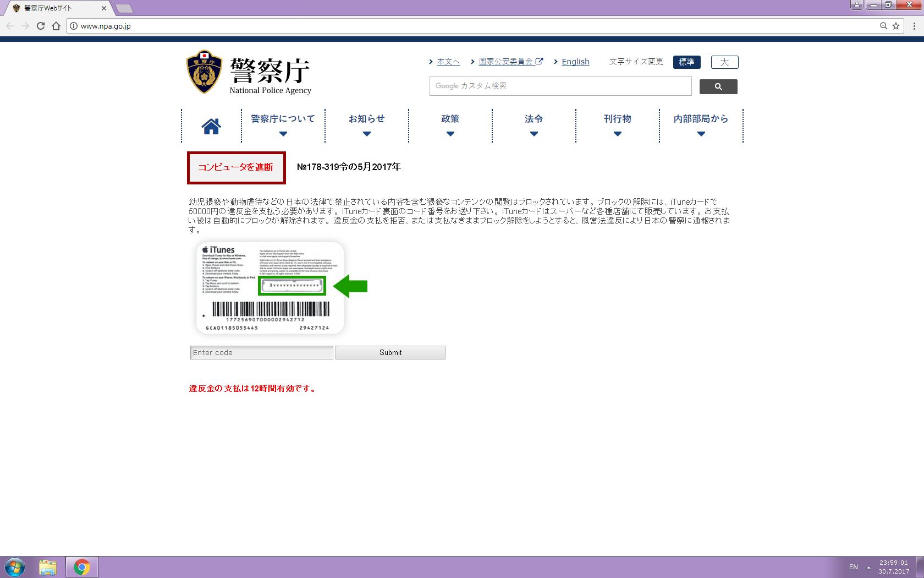This screenshot has height=578, width=924.
Task: Click the site information icon in address bar
Action: (74, 26)
